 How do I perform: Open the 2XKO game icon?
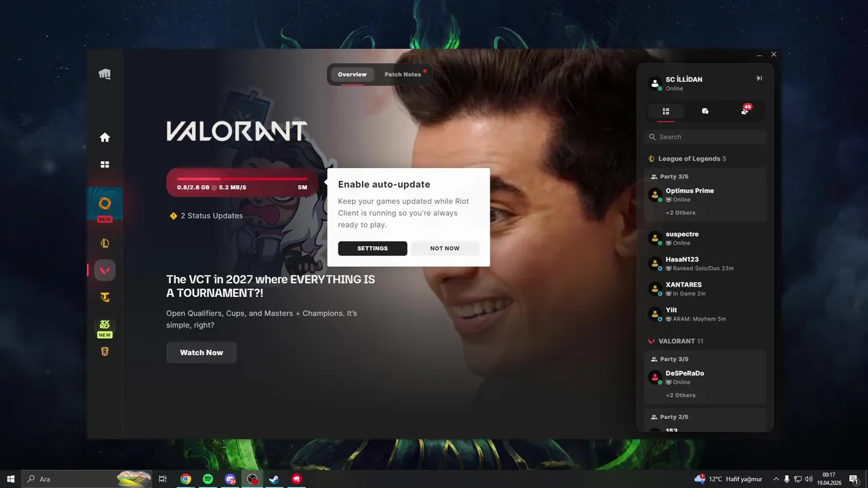pos(104,325)
